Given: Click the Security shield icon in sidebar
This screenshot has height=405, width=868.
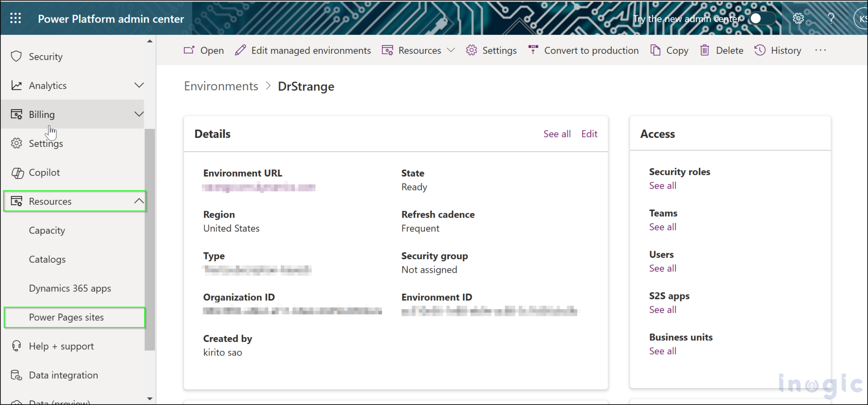Looking at the screenshot, I should (16, 56).
